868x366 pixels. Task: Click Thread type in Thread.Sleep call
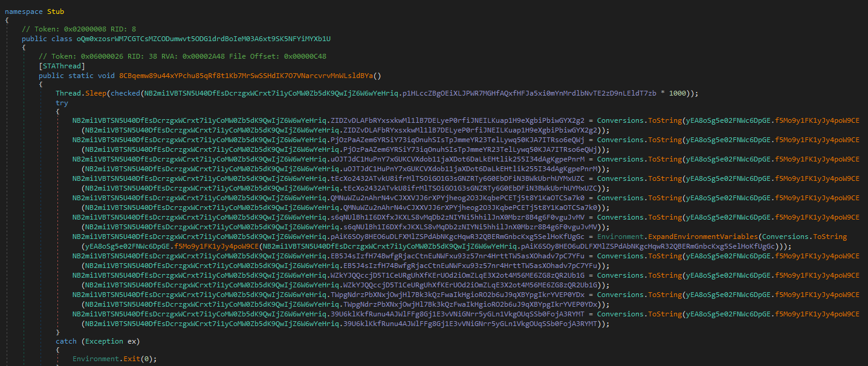[68, 94]
